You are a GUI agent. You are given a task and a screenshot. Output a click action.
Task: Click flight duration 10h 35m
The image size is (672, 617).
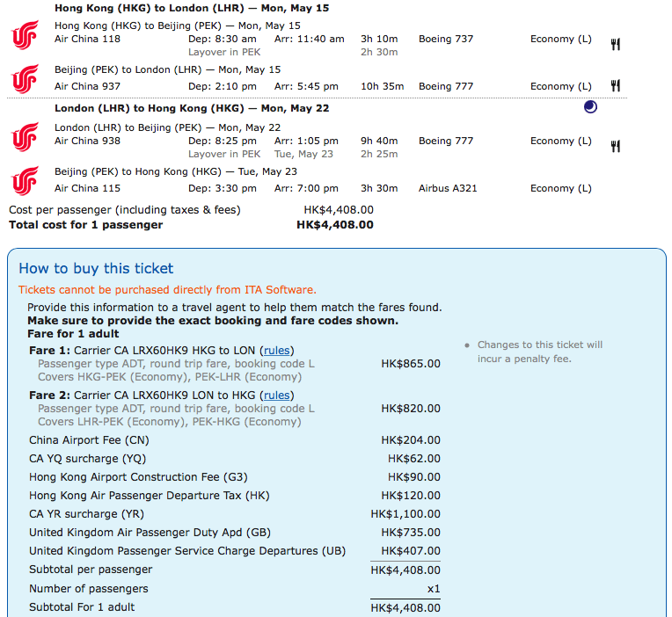click(383, 86)
